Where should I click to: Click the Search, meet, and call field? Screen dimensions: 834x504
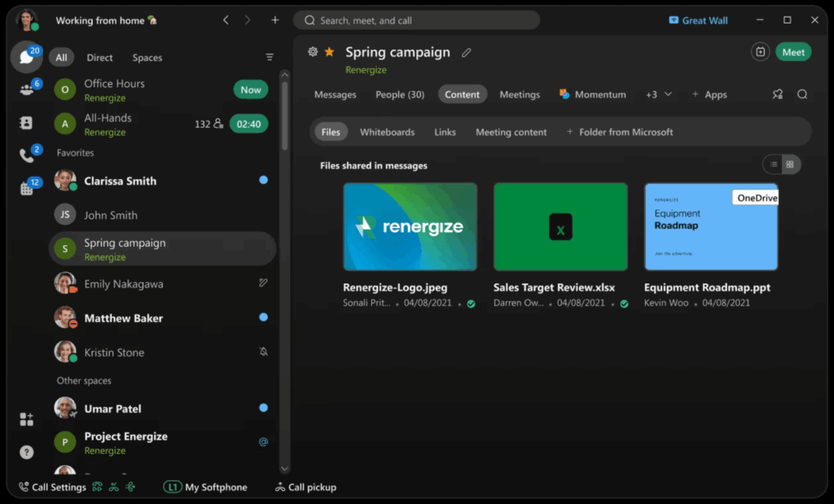[x=416, y=20]
